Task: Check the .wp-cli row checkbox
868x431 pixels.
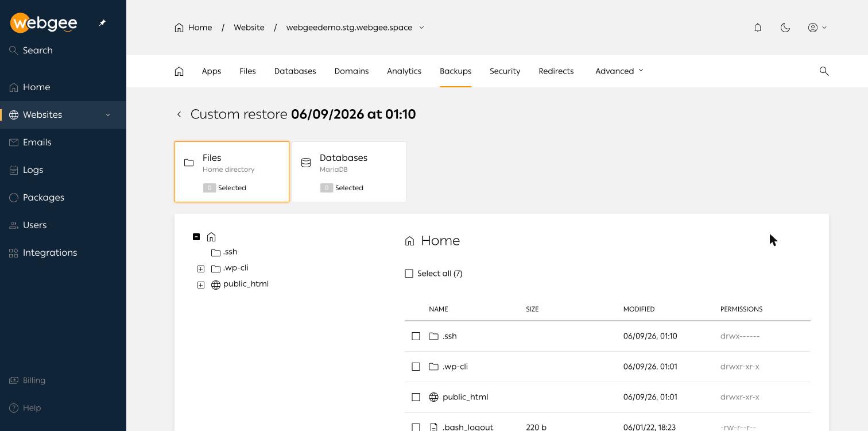Action: [416, 367]
